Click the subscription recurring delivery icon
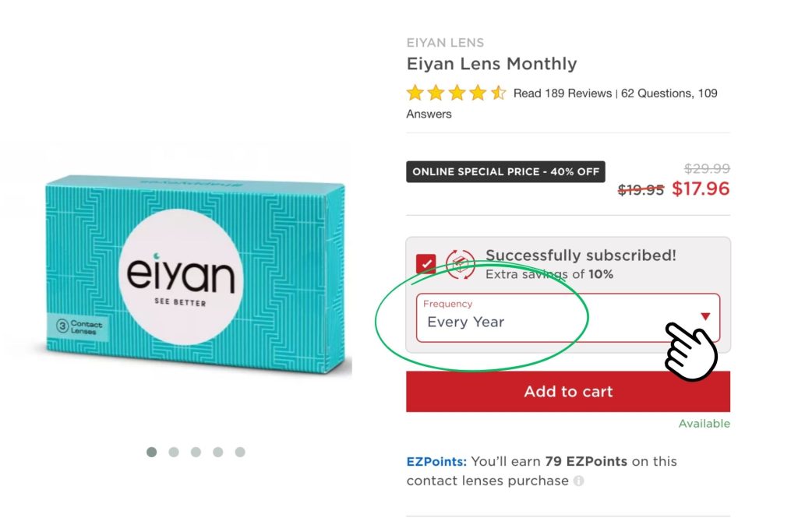This screenshot has width=798, height=532. (460, 265)
